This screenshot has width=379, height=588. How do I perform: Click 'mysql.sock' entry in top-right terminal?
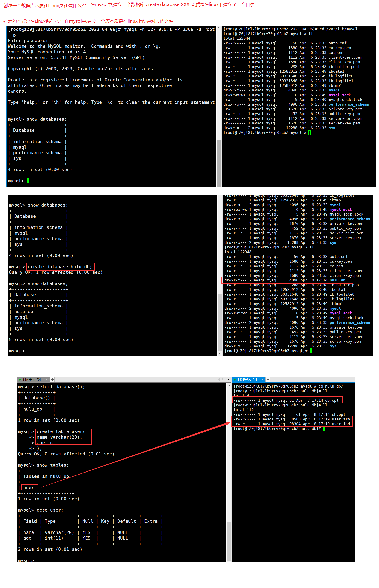click(x=340, y=95)
